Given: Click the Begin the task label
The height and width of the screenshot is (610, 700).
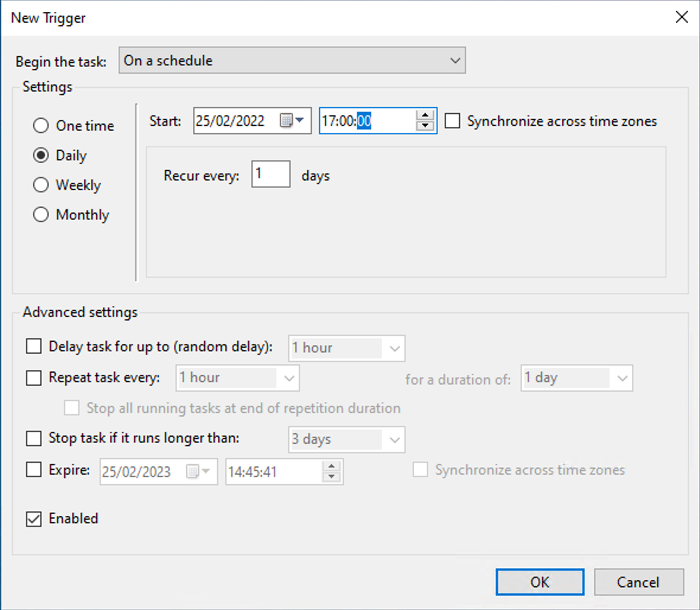Looking at the screenshot, I should [61, 62].
